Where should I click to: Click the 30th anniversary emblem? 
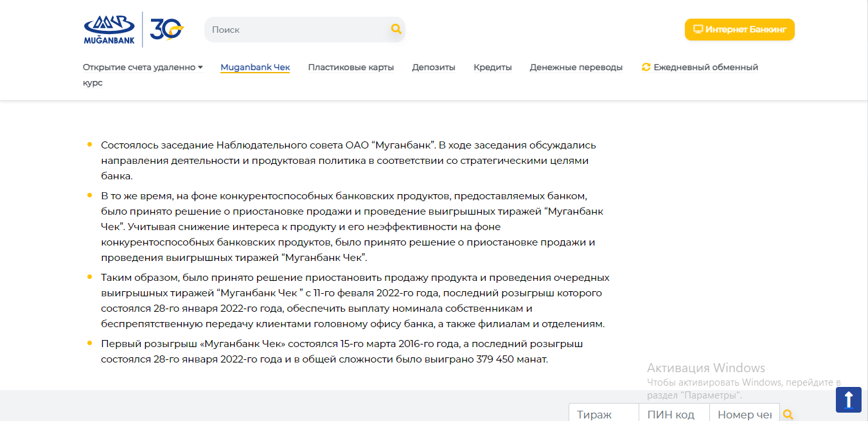click(x=166, y=29)
